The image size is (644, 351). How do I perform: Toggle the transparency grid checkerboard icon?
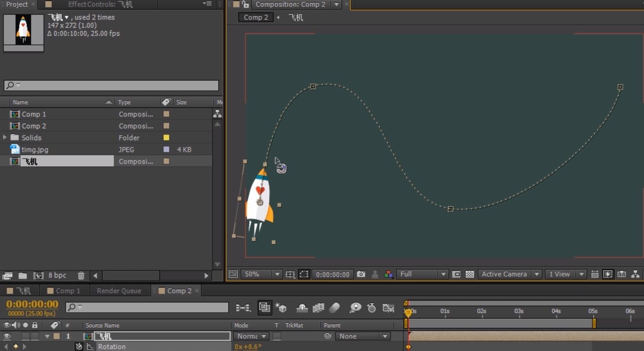[470, 274]
